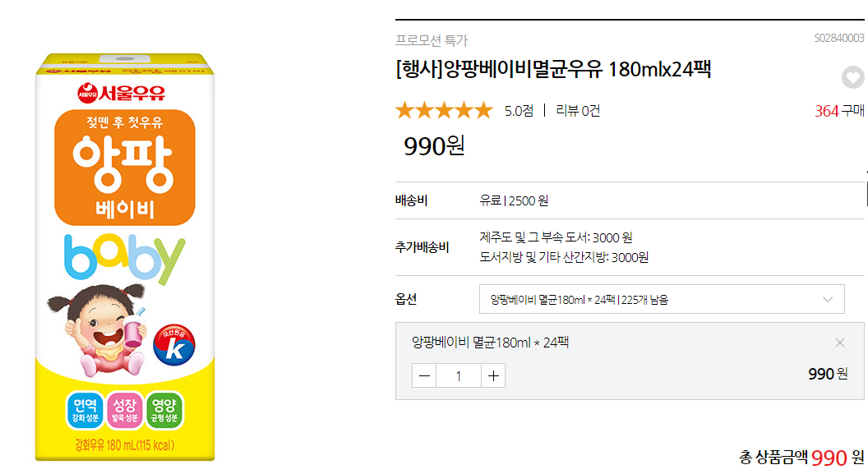The image size is (868, 474).
Task: Increase quantity with the plus button
Action: point(492,375)
